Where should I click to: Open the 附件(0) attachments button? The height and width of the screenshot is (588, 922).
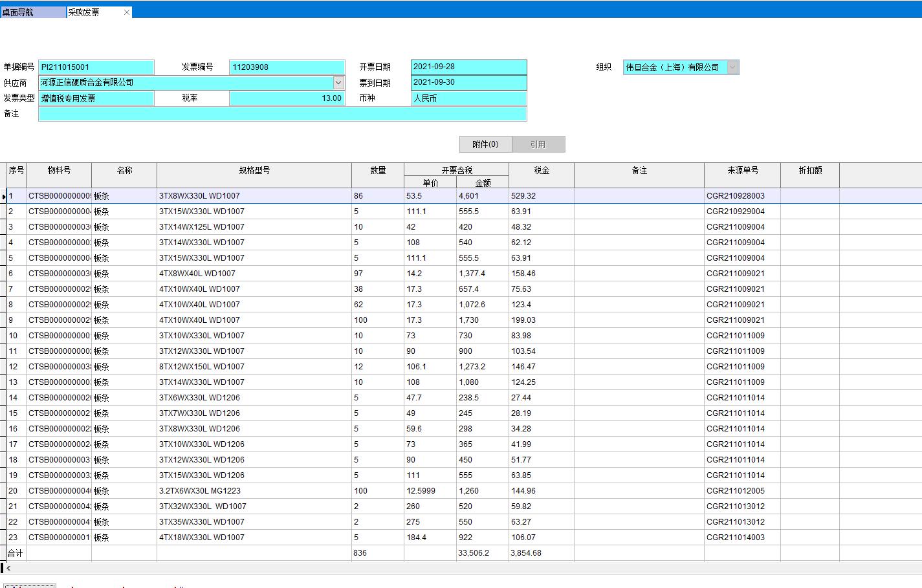pos(485,144)
